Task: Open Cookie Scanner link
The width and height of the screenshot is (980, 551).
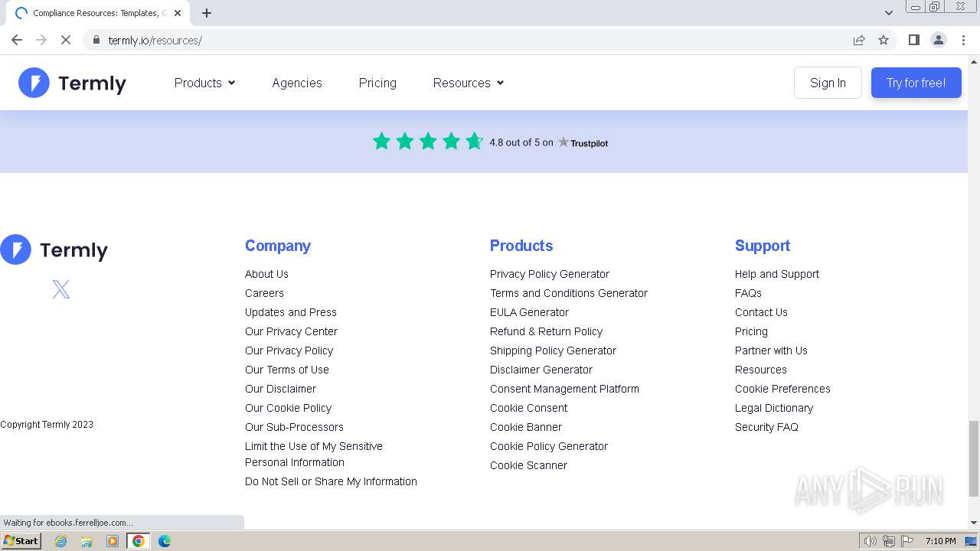Action: (528, 465)
